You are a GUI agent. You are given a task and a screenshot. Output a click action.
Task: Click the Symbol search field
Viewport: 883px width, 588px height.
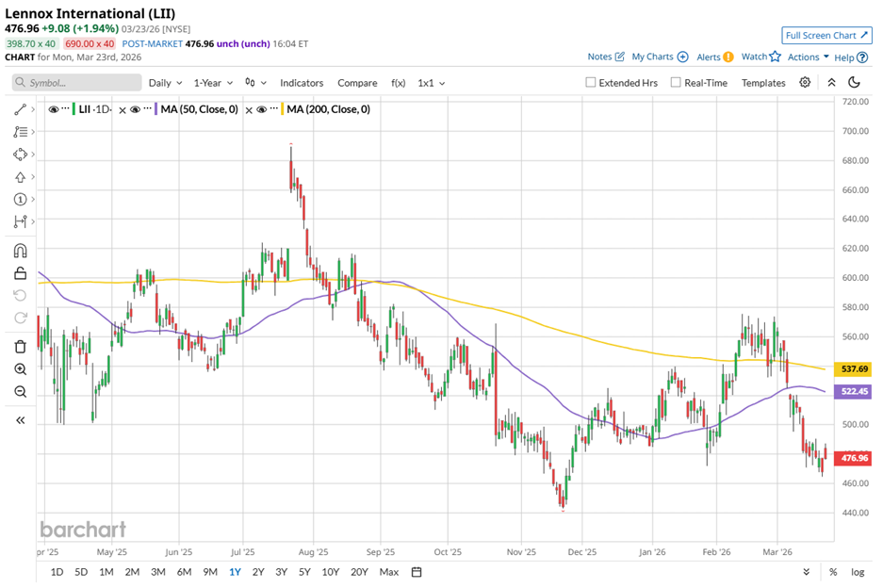click(75, 83)
